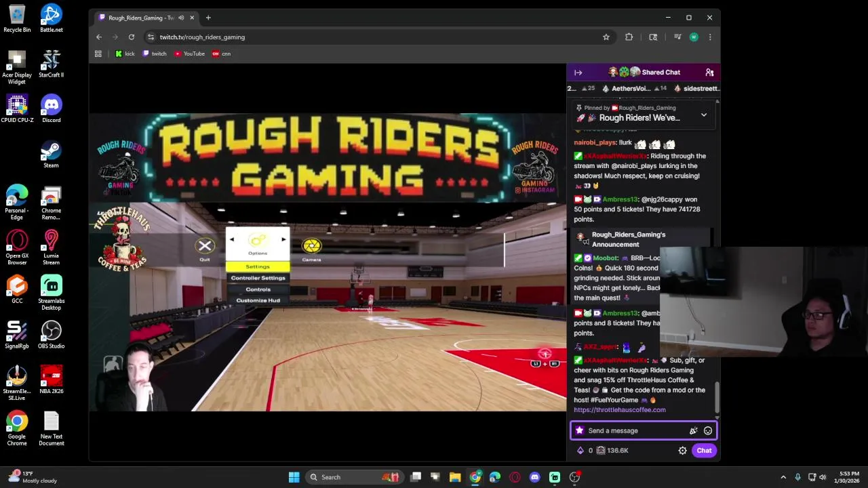This screenshot has width=868, height=488.
Task: Collapse the Twitch chat panel
Action: (x=578, y=73)
